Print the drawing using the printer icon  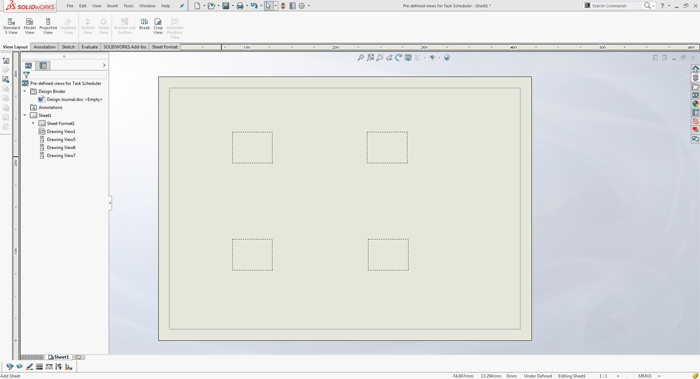[240, 6]
